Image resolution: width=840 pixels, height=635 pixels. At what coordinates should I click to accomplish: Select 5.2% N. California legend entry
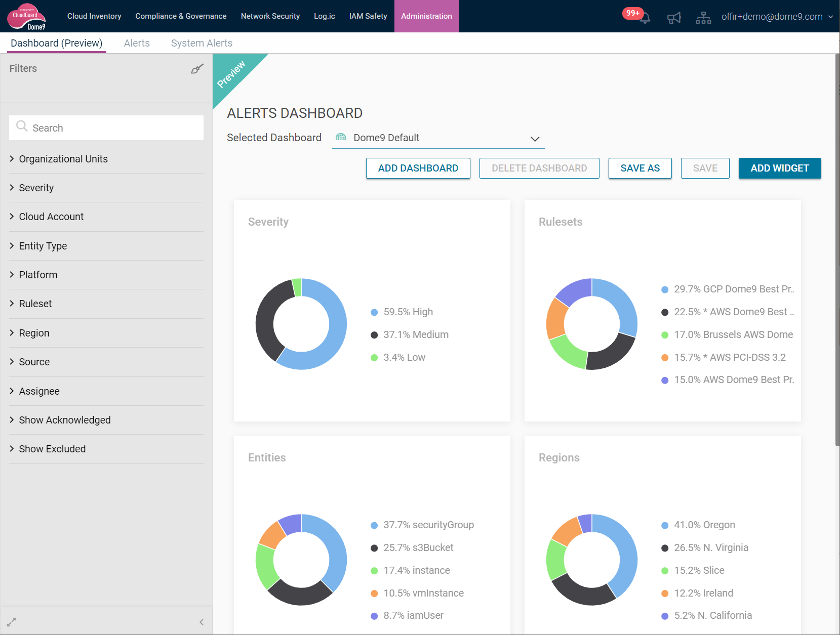pos(707,616)
